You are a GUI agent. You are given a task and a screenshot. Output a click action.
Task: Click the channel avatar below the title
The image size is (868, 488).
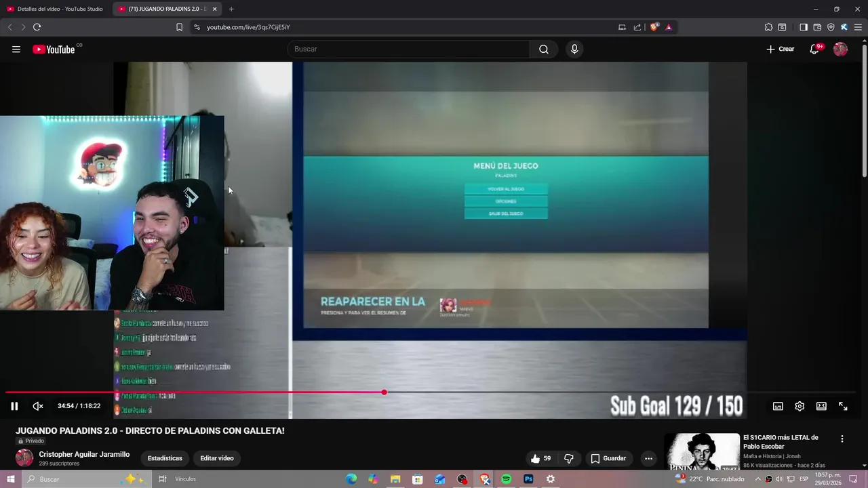pos(24,458)
